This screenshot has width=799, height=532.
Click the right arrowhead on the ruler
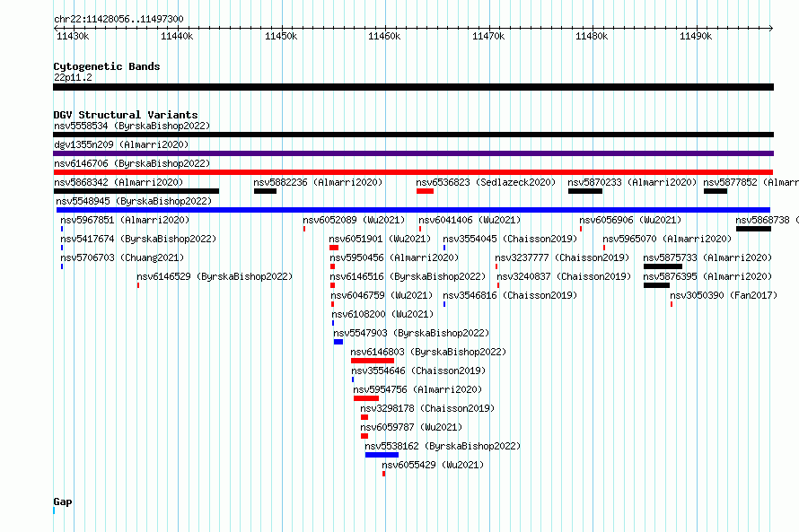pos(771,28)
